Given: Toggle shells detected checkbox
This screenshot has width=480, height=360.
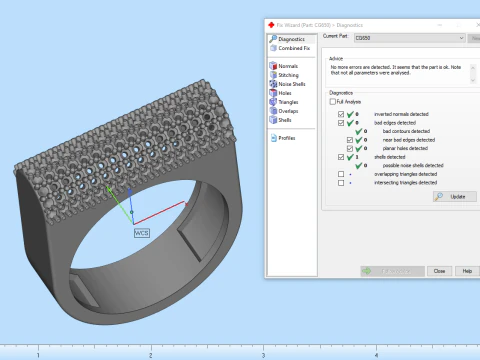Looking at the screenshot, I should (x=341, y=157).
